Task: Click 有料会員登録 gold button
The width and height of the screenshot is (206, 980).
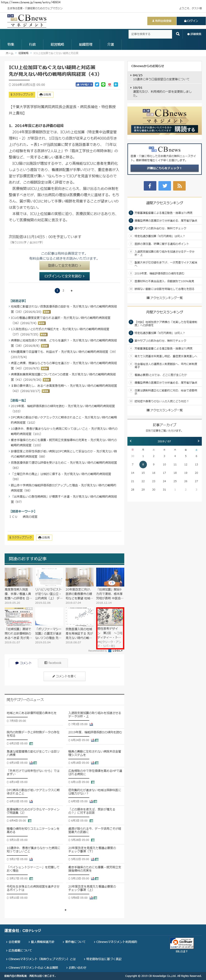Action: pos(162,21)
